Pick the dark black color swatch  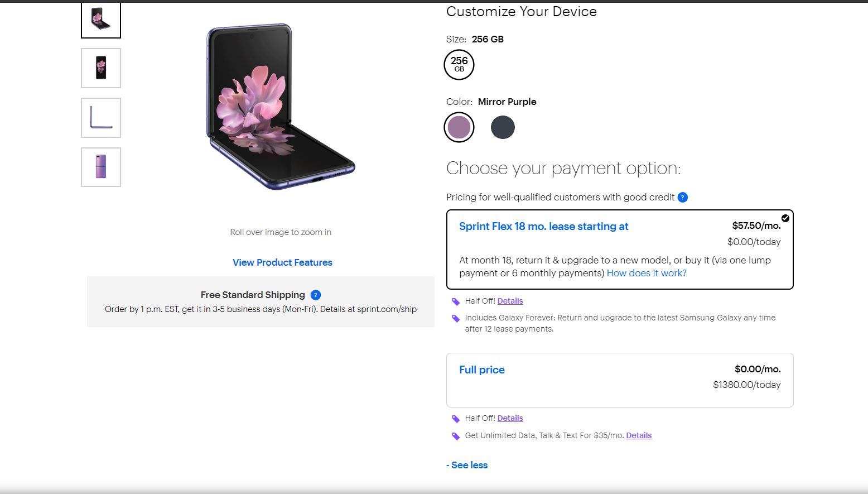[x=503, y=127]
